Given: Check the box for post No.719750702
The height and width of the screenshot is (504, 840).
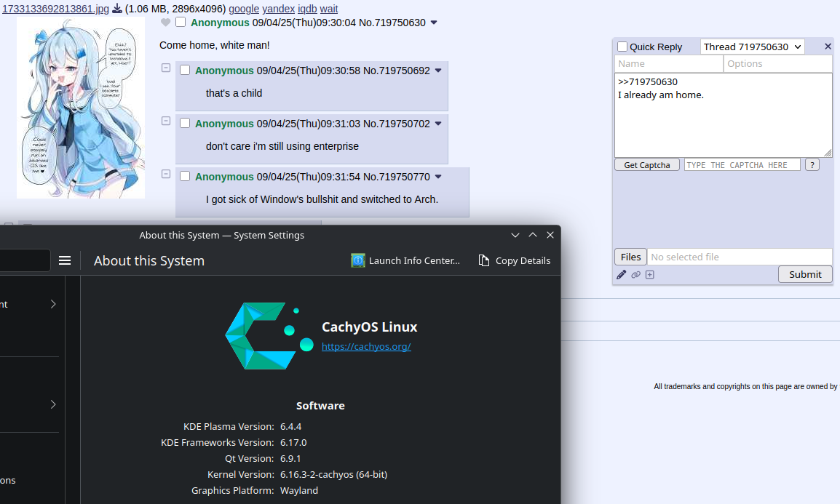Looking at the screenshot, I should coord(185,124).
